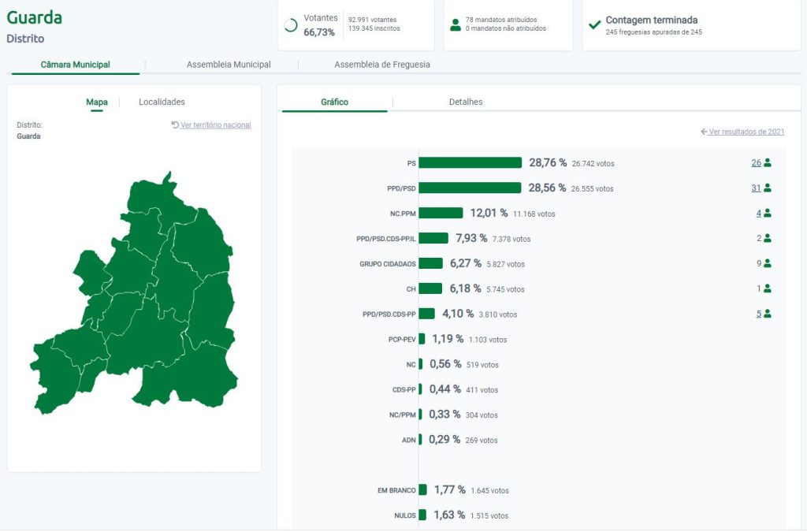Show the Localidades list view
This screenshot has height=532, width=807.
tap(162, 102)
